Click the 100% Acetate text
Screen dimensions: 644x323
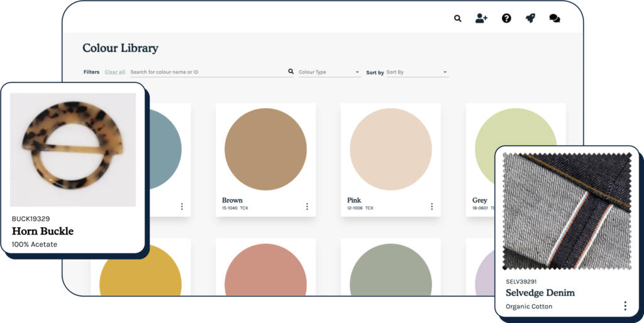(35, 244)
